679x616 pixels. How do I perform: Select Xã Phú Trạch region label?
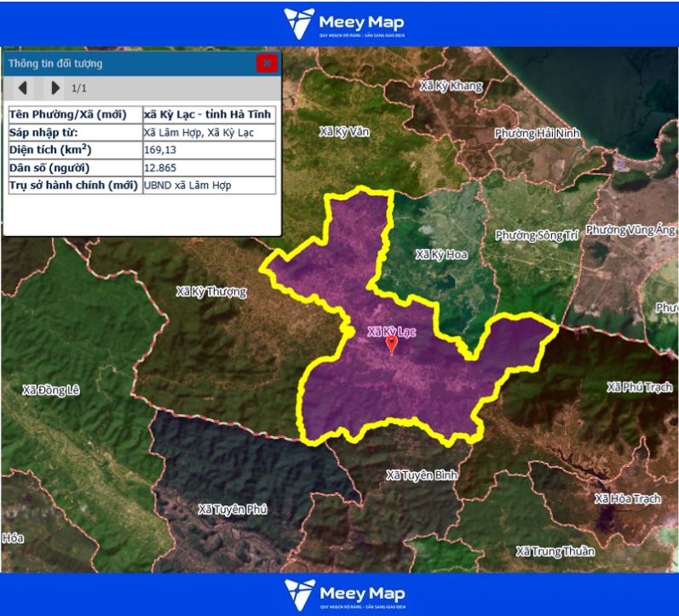click(x=639, y=387)
